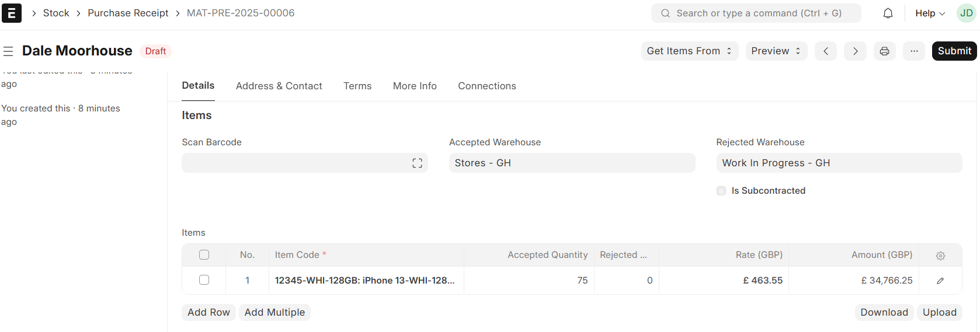This screenshot has width=980, height=332.
Task: Open the three-dots more options menu
Action: click(914, 51)
